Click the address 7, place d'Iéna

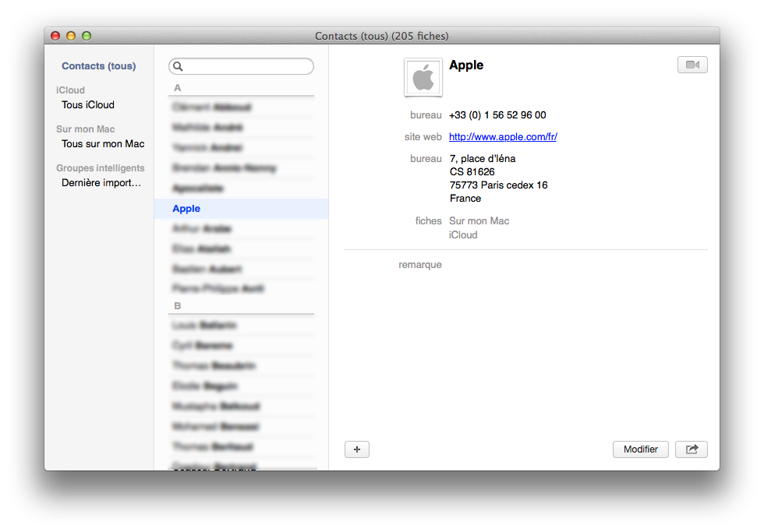tap(483, 159)
